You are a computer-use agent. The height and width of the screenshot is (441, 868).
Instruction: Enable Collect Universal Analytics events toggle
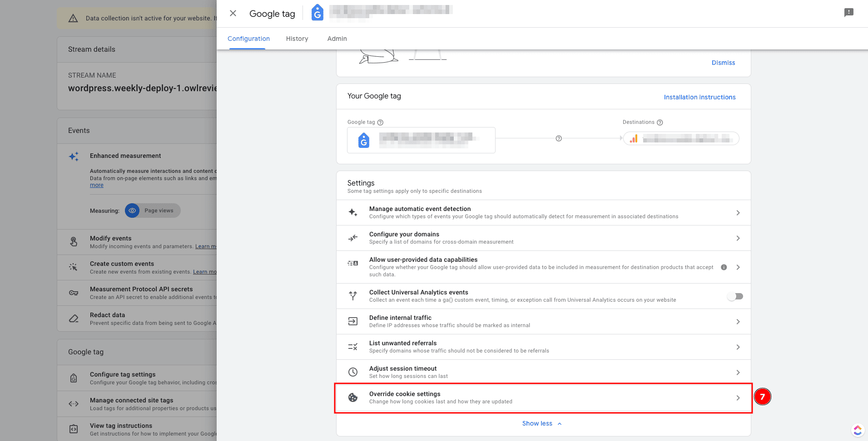click(x=735, y=296)
